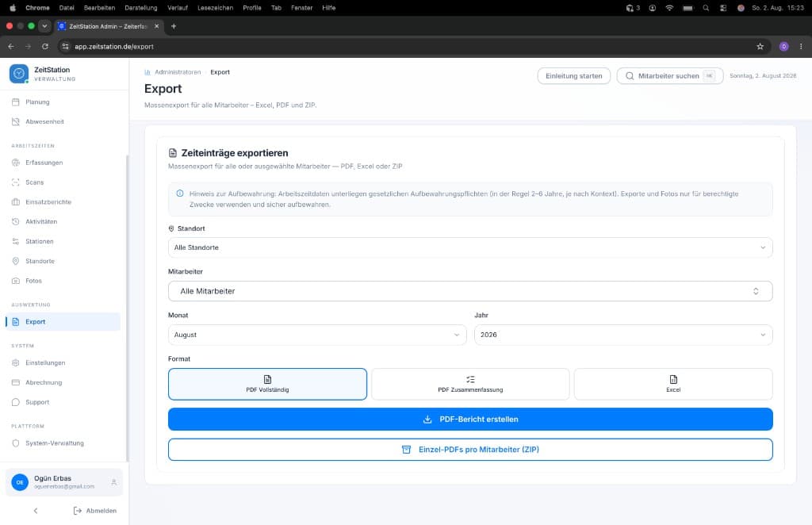Click the Support chat icon
This screenshot has height=525, width=812.
[16, 402]
